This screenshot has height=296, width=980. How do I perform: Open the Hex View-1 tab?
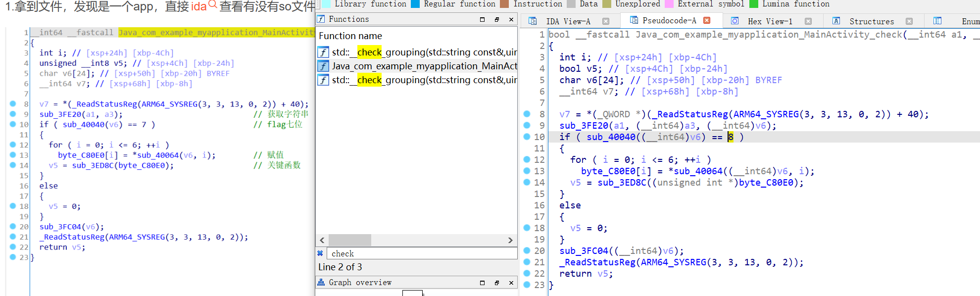coord(770,21)
